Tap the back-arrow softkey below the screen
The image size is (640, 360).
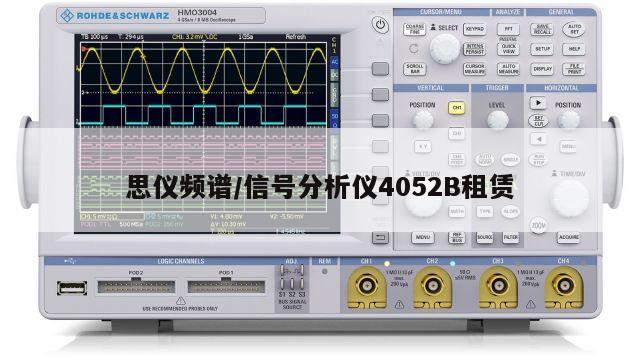(380, 238)
